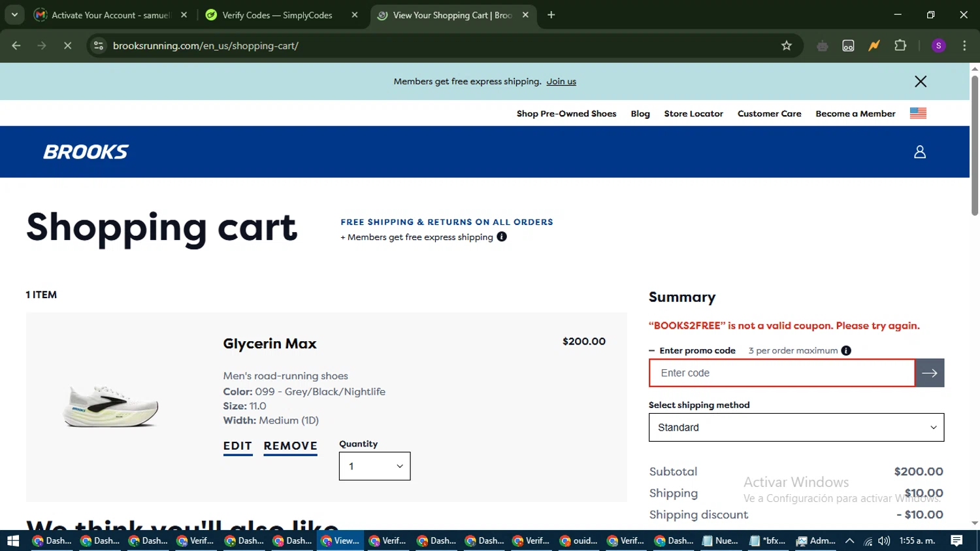Show hidden system tray icons
This screenshot has width=980, height=551.
[x=849, y=541]
